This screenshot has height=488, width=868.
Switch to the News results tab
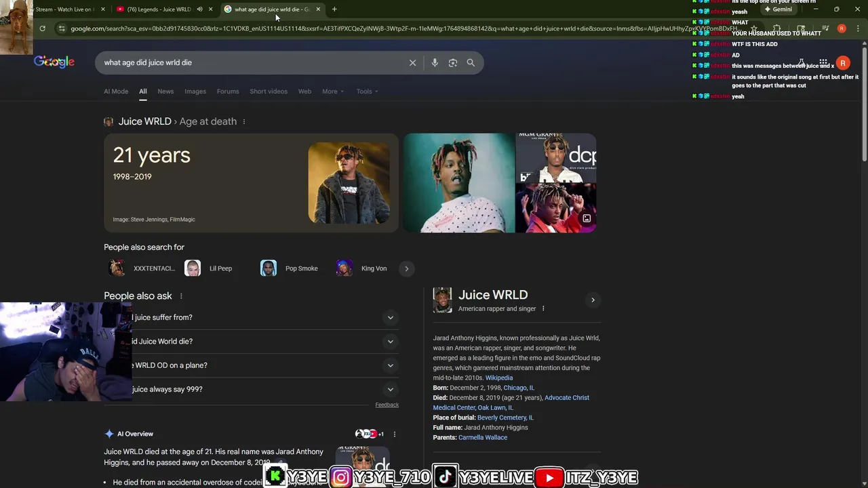165,91
